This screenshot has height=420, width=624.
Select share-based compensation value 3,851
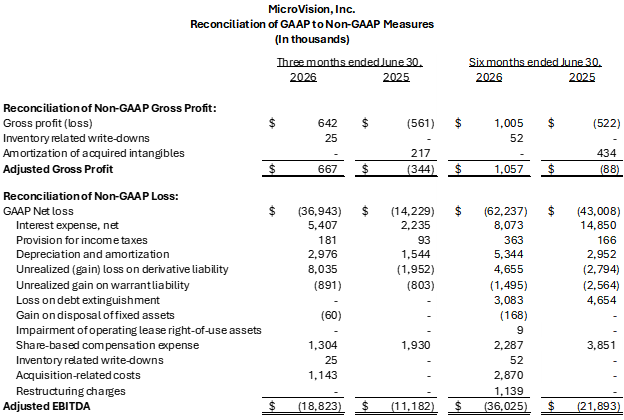(601, 345)
